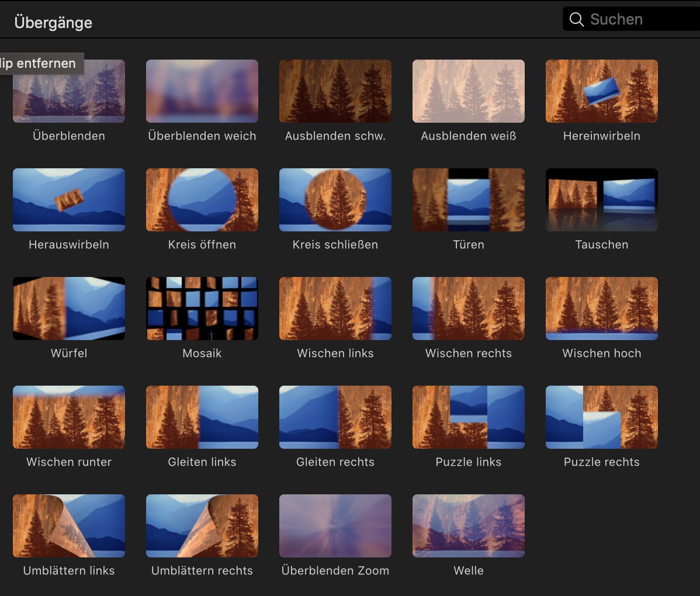Click the Hereinwirbeln transition thumbnail
The width and height of the screenshot is (700, 596).
tap(602, 91)
